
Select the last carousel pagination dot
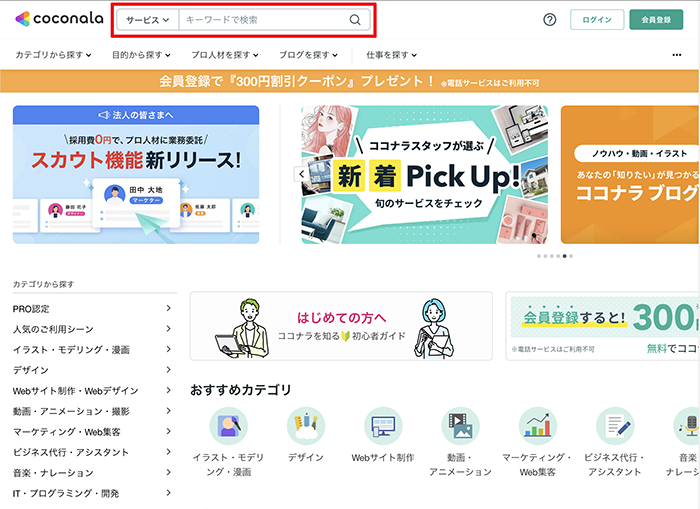coord(571,256)
